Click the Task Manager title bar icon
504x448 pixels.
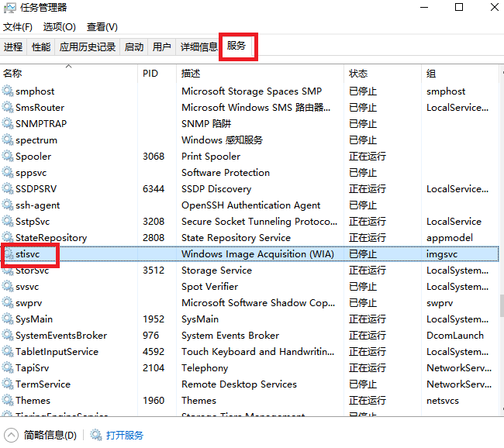point(9,8)
